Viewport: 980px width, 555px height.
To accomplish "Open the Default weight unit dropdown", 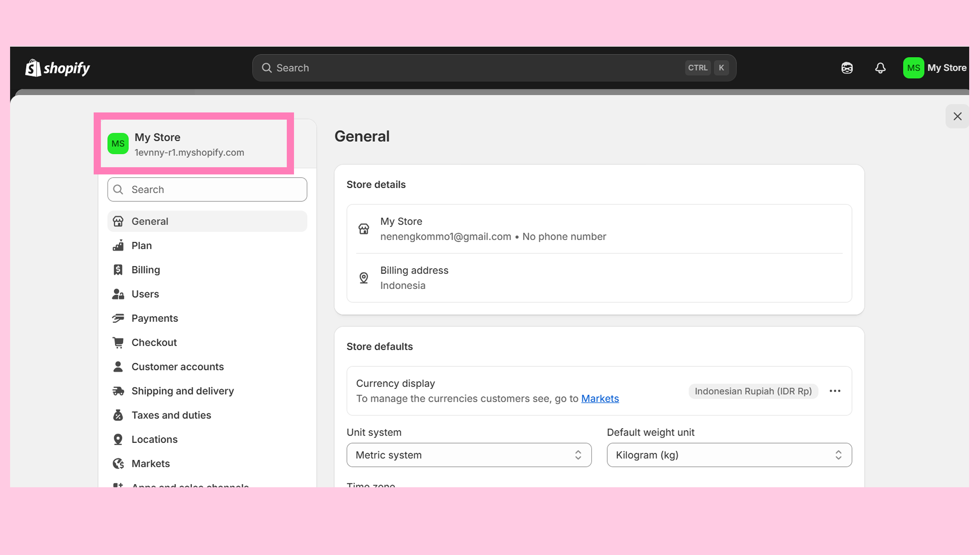I will pyautogui.click(x=729, y=455).
